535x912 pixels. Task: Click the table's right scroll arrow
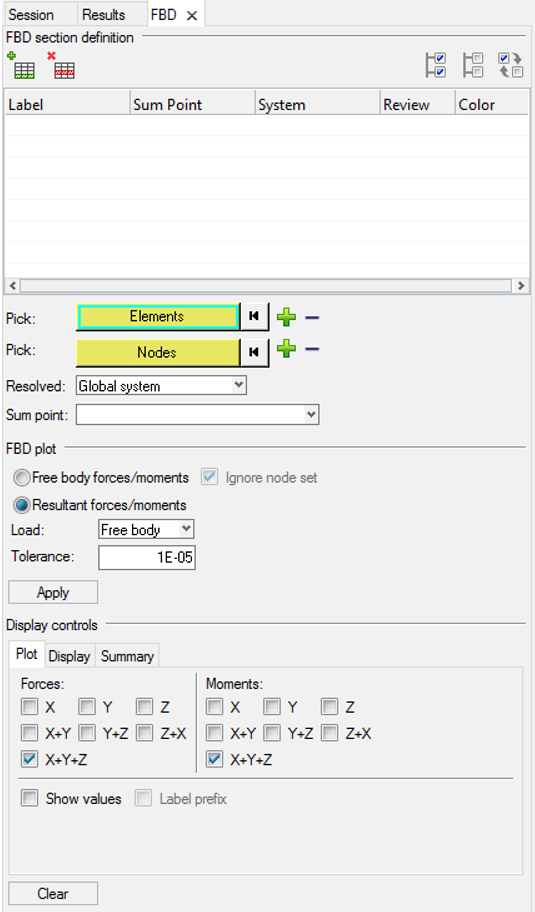pos(521,286)
